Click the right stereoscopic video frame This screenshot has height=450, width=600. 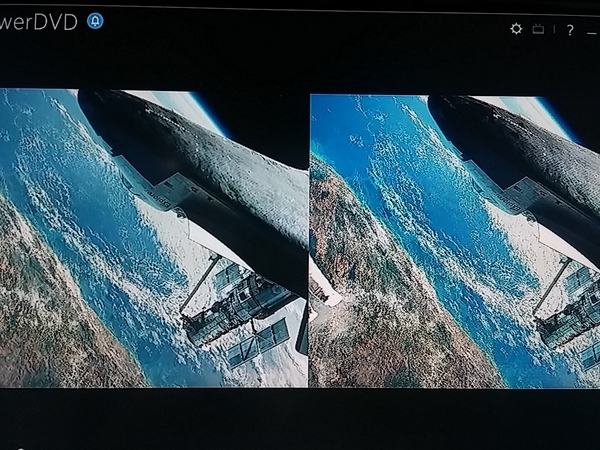tap(455, 241)
